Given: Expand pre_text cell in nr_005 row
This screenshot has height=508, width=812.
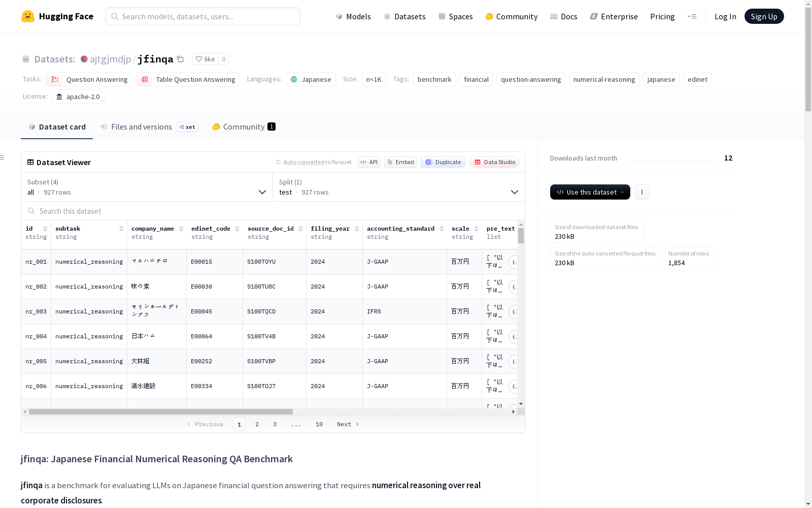Looking at the screenshot, I should pyautogui.click(x=513, y=362).
